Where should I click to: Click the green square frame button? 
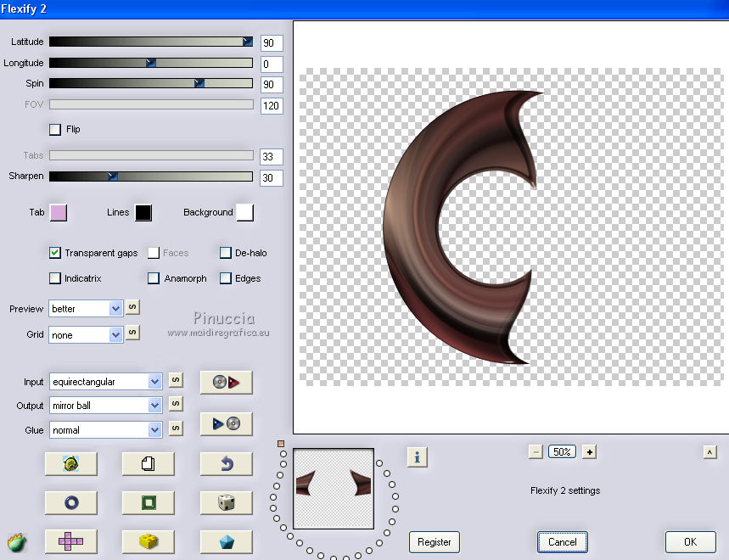(x=148, y=502)
